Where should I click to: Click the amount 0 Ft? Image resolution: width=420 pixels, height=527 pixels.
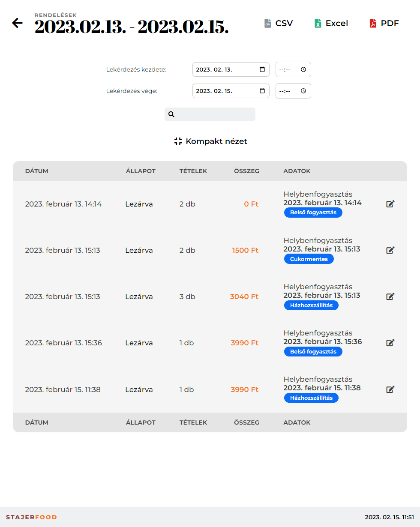(251, 204)
